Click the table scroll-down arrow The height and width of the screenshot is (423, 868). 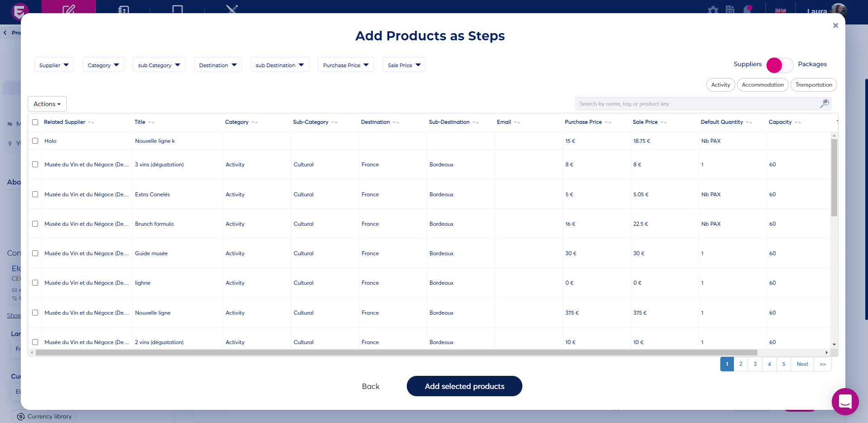click(x=834, y=345)
